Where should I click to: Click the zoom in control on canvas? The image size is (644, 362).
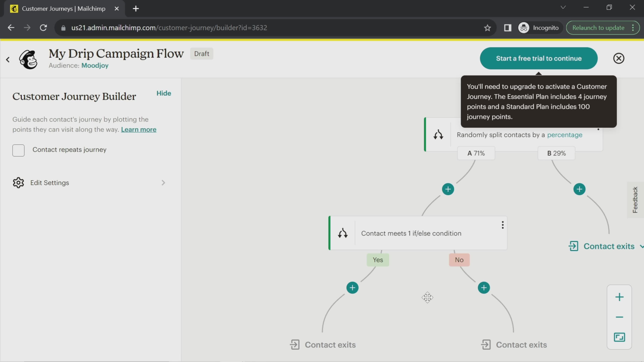coord(620,297)
